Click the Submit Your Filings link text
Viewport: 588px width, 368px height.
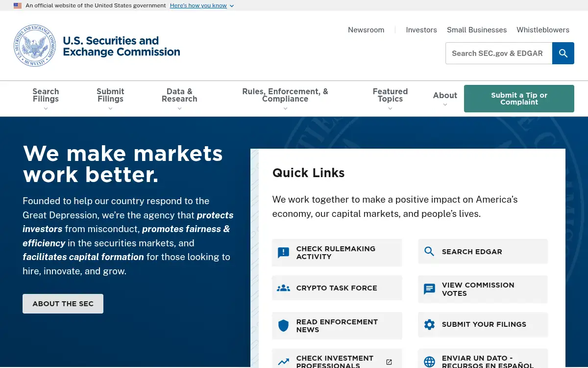(x=484, y=324)
